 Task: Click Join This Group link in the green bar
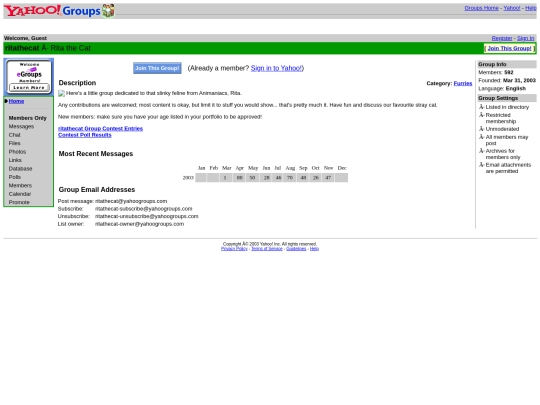509,48
